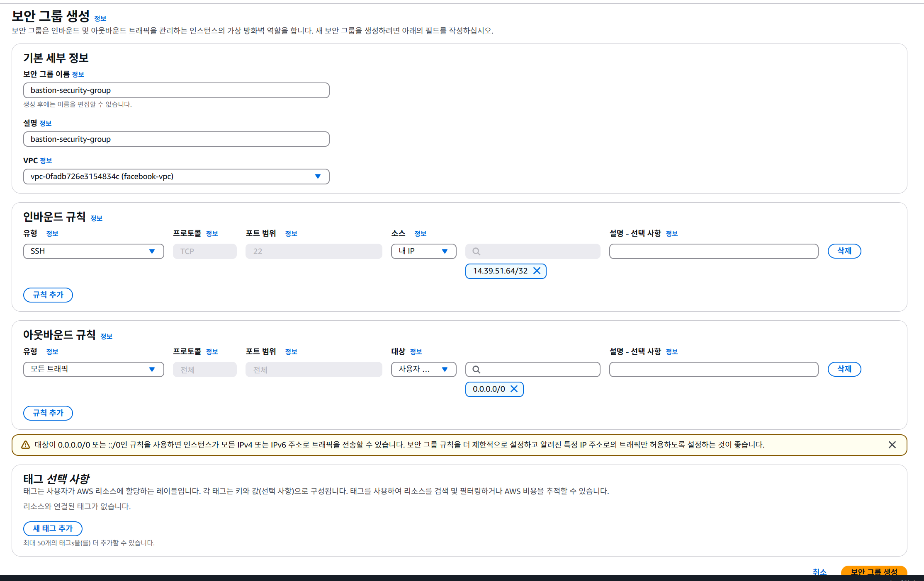Image resolution: width=924 pixels, height=581 pixels.
Task: Expand the inbound rule type SSH dropdown
Action: pos(93,251)
